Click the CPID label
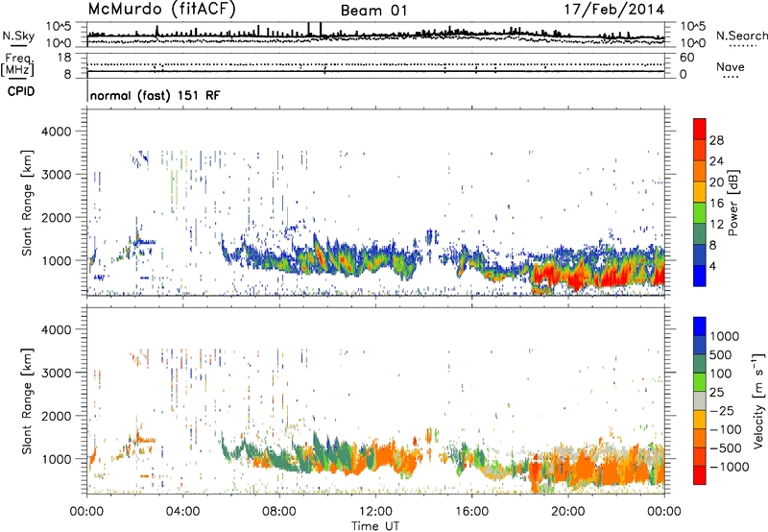The image size is (768, 532). 21,91
